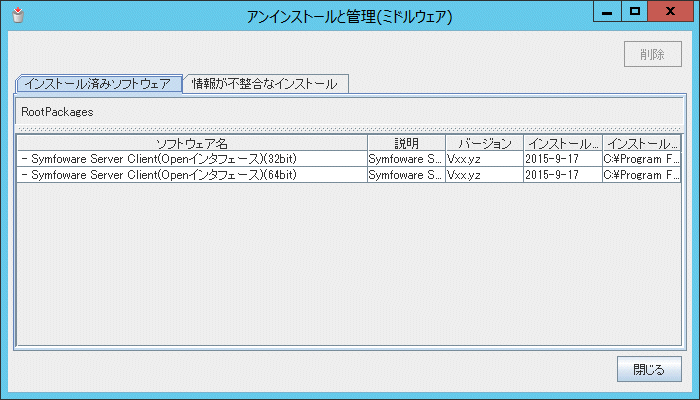Click the 64bit row description cell
The height and width of the screenshot is (400, 700).
tap(406, 175)
